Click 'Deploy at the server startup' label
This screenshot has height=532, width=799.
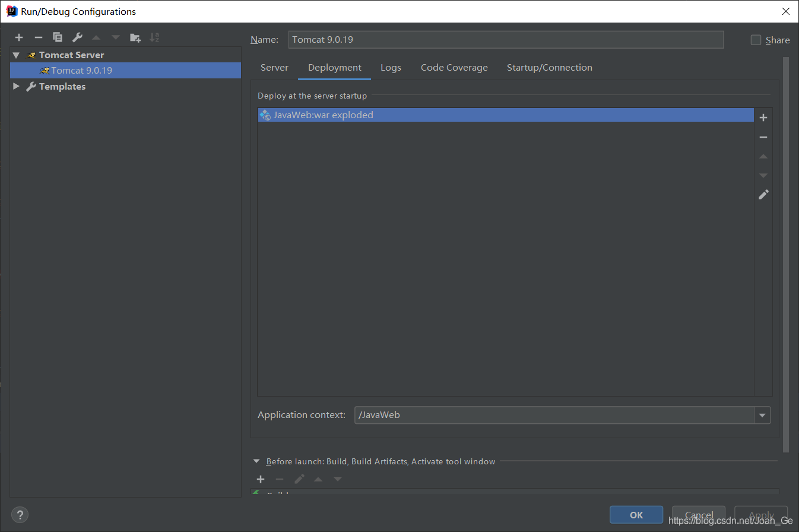[x=312, y=96]
